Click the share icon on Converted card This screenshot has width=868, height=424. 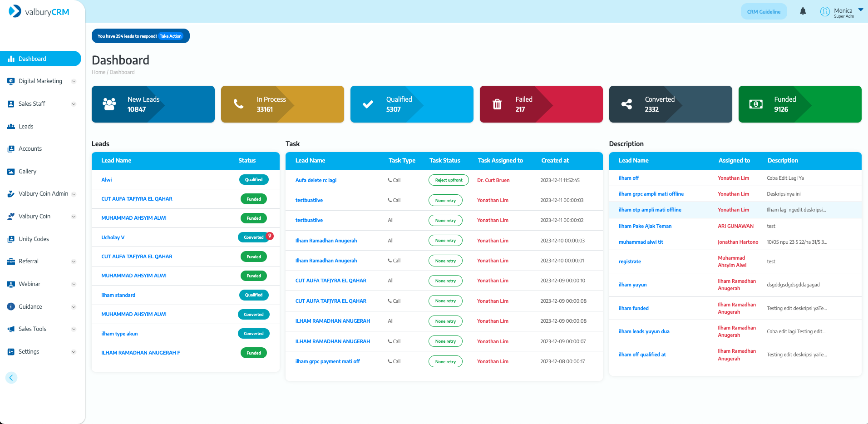(626, 104)
